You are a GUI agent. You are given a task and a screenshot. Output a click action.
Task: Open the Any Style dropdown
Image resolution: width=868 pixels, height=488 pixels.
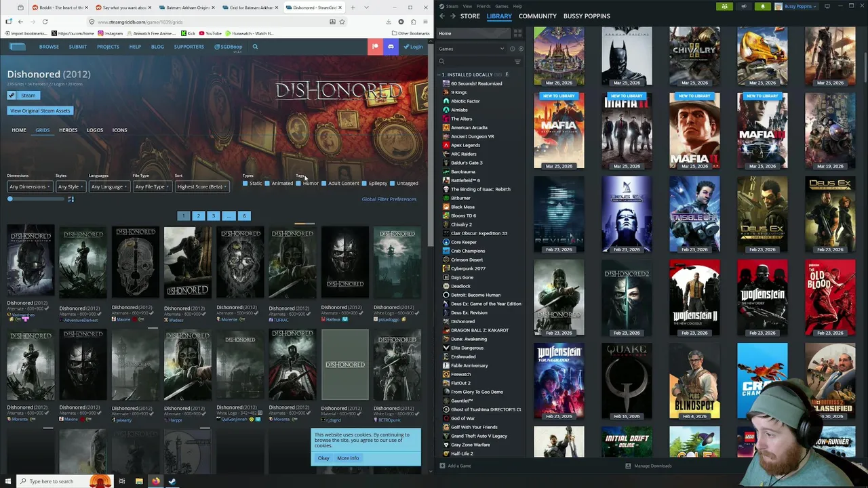coord(70,186)
